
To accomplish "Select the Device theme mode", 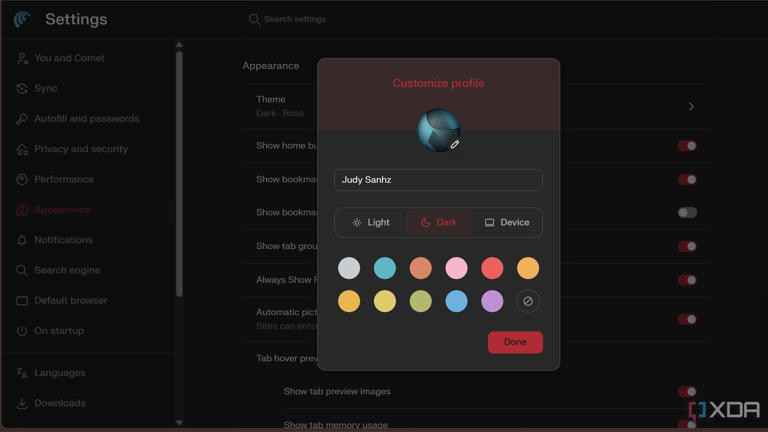I will coord(507,223).
